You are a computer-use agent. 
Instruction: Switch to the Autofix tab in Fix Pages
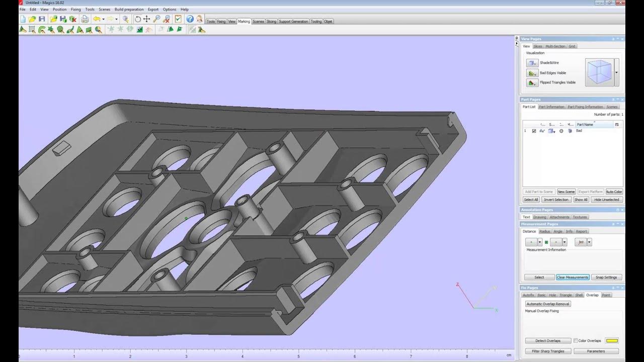[528, 295]
